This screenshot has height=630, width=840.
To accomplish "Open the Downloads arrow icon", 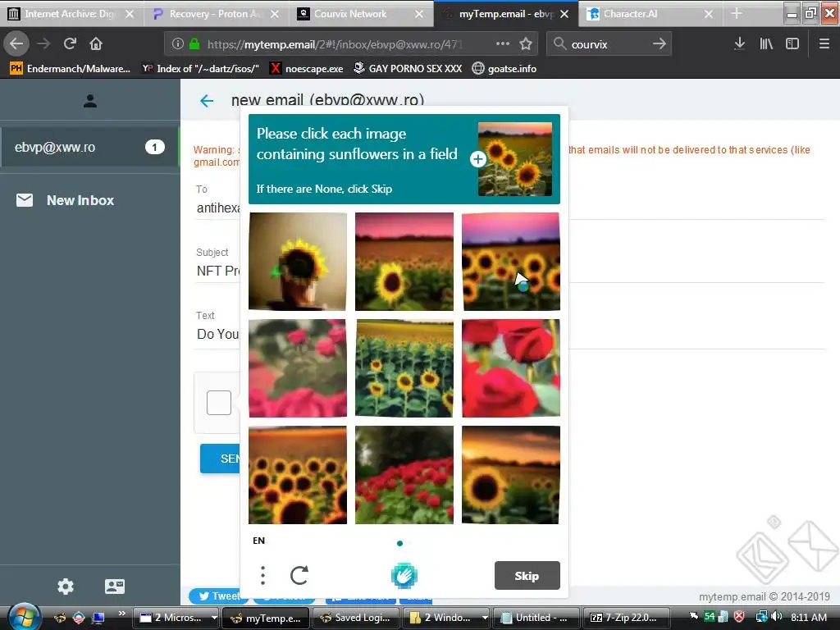I will click(739, 44).
